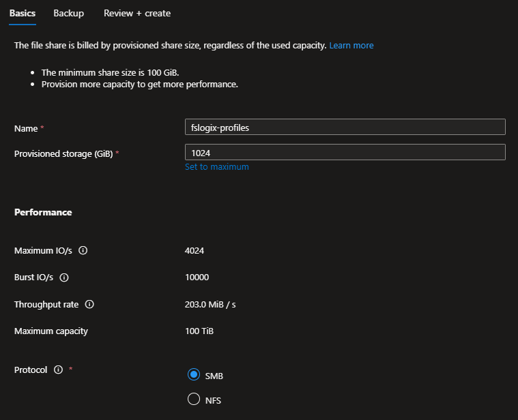Click the Burst IO/s info icon

point(64,277)
